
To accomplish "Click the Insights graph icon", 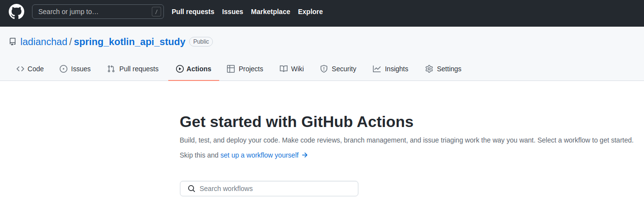I will click(377, 69).
